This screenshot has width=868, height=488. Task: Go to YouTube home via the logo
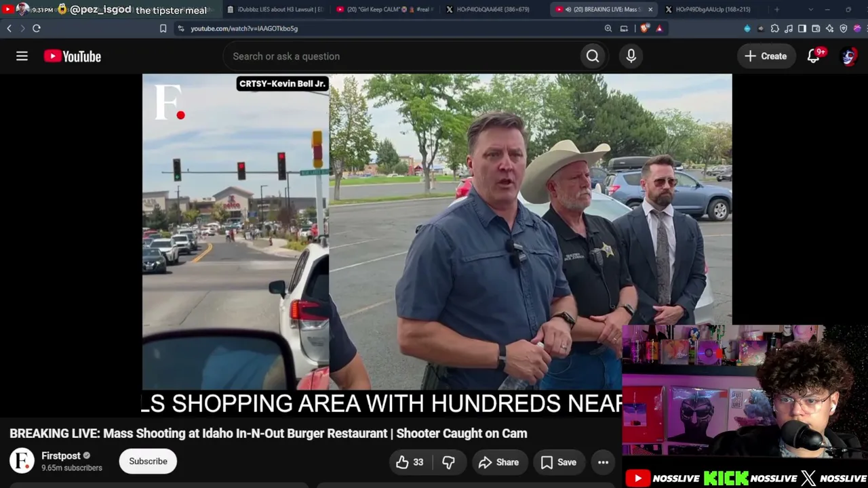coord(73,56)
